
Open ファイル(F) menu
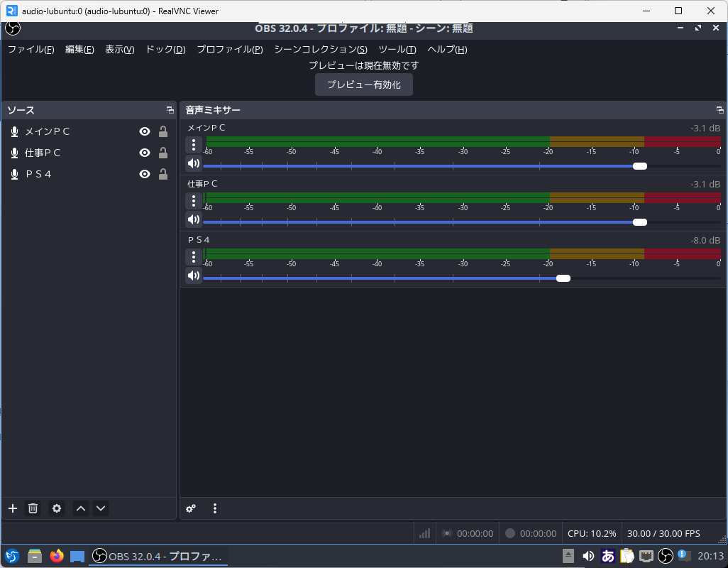pos(31,49)
